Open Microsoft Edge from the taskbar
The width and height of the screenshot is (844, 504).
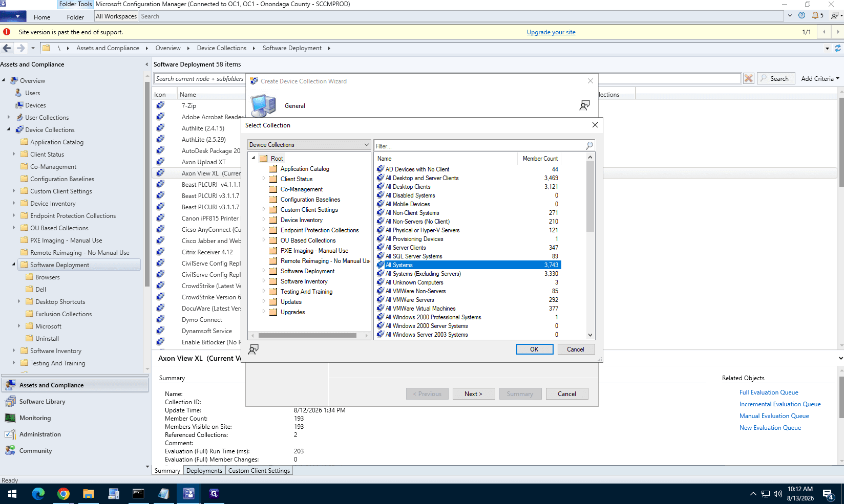(x=38, y=494)
